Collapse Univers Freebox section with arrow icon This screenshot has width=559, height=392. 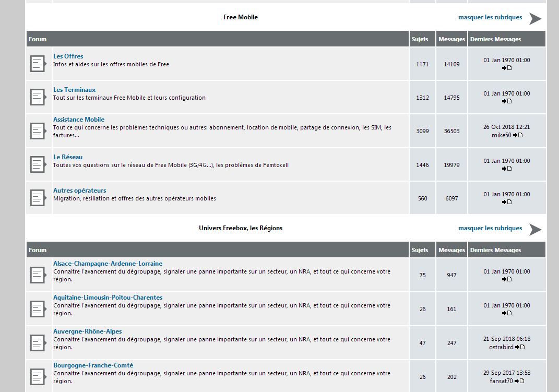click(535, 230)
